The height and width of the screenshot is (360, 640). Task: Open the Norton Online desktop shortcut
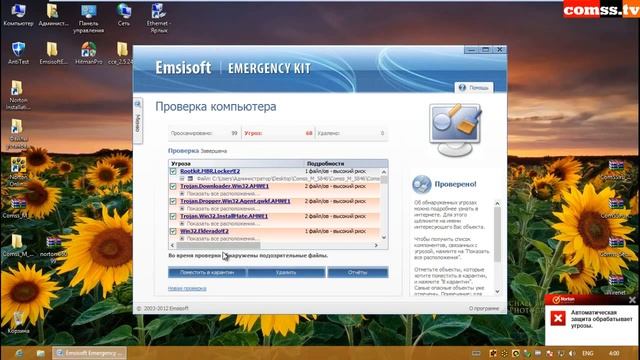point(18,171)
